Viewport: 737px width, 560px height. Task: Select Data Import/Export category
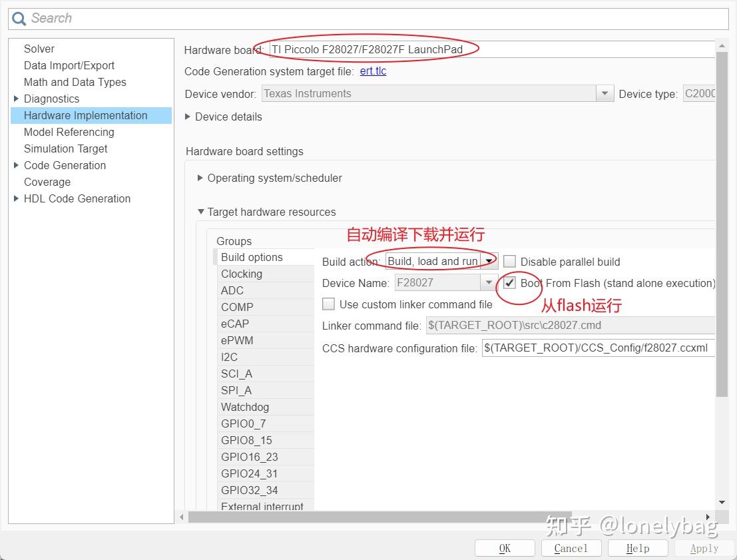[69, 65]
